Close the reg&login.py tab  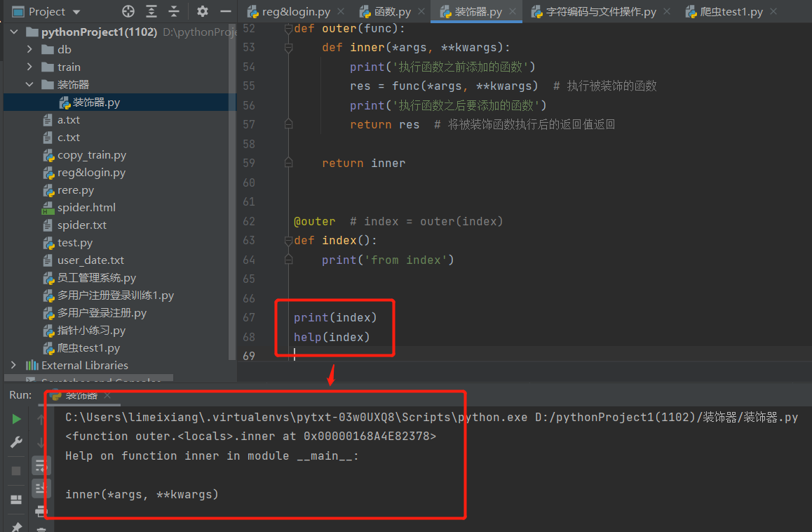coord(341,11)
